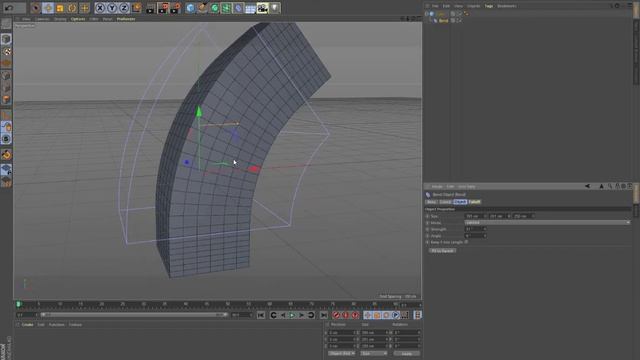Click the attribute manager back arrow
The height and width of the screenshot is (360, 640).
(x=587, y=186)
